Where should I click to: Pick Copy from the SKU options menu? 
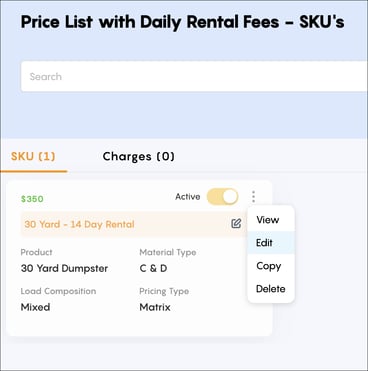271,266
